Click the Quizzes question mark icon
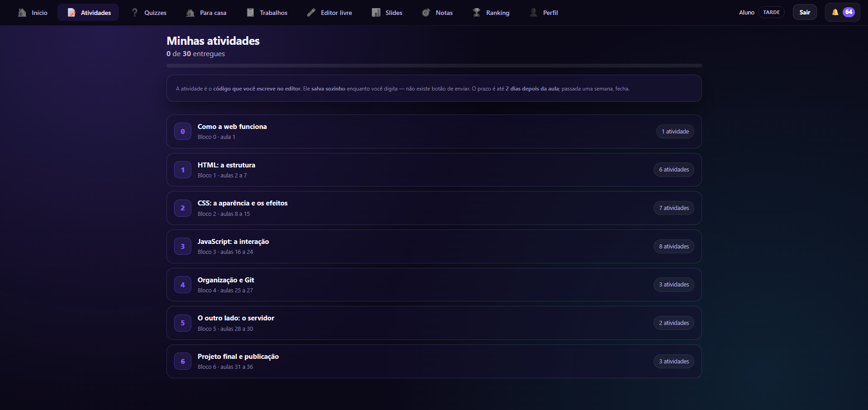The width and height of the screenshot is (868, 410). [x=135, y=13]
